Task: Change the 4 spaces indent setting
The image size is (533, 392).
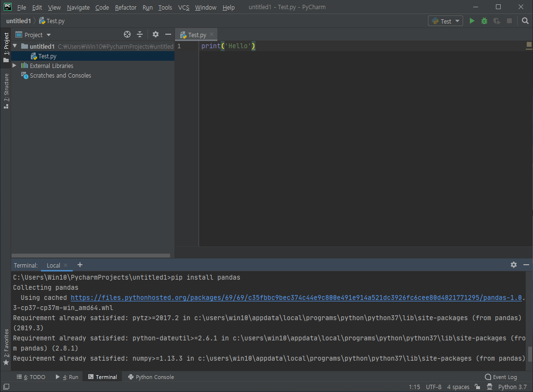Action: [x=458, y=387]
